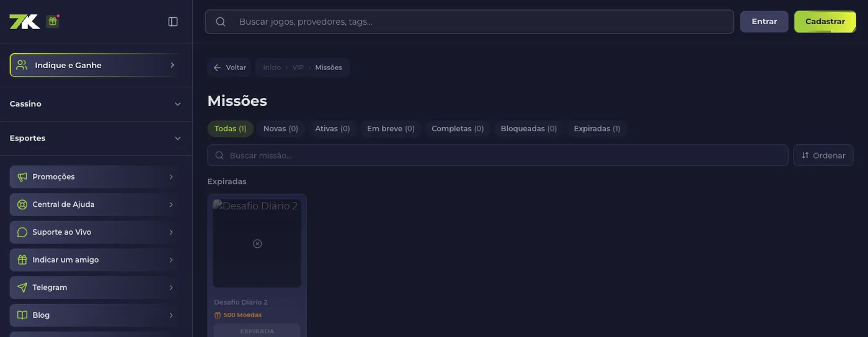Click the Blog book icon
This screenshot has width=868, height=337.
pos(22,315)
